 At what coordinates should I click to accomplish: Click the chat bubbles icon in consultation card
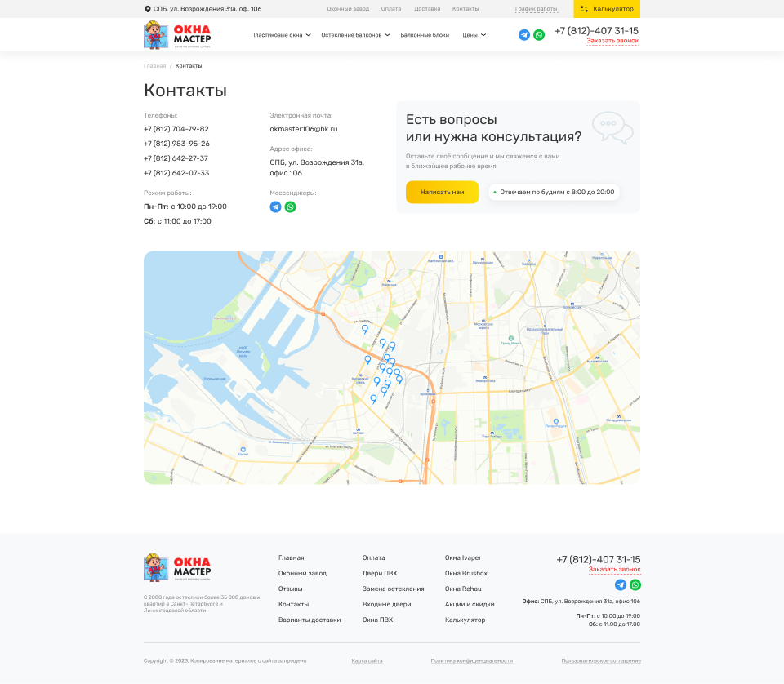(x=612, y=128)
